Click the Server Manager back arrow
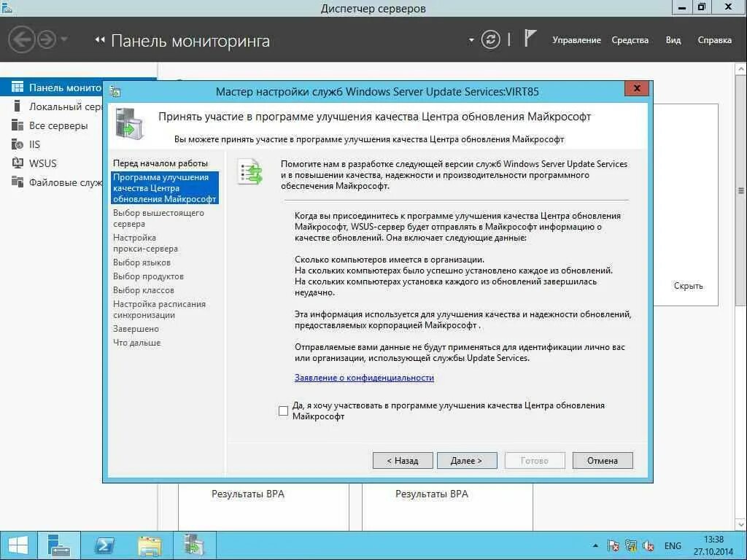Viewport: 747px width, 560px height. click(x=21, y=39)
